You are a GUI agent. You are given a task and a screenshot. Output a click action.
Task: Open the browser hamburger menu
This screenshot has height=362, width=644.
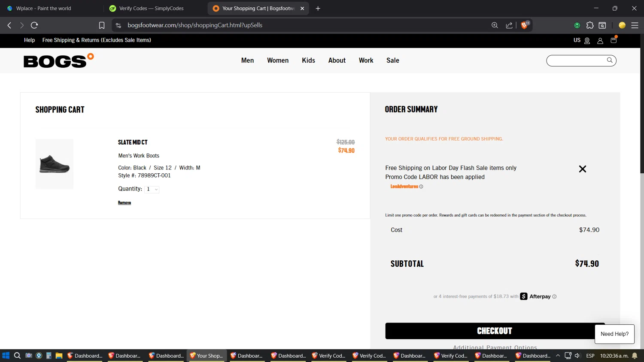tap(635, 25)
